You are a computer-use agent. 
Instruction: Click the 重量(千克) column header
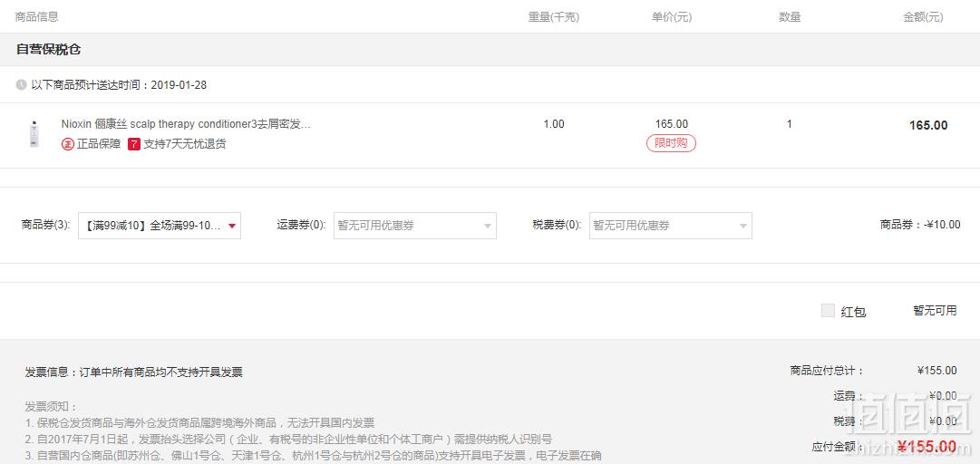(554, 17)
